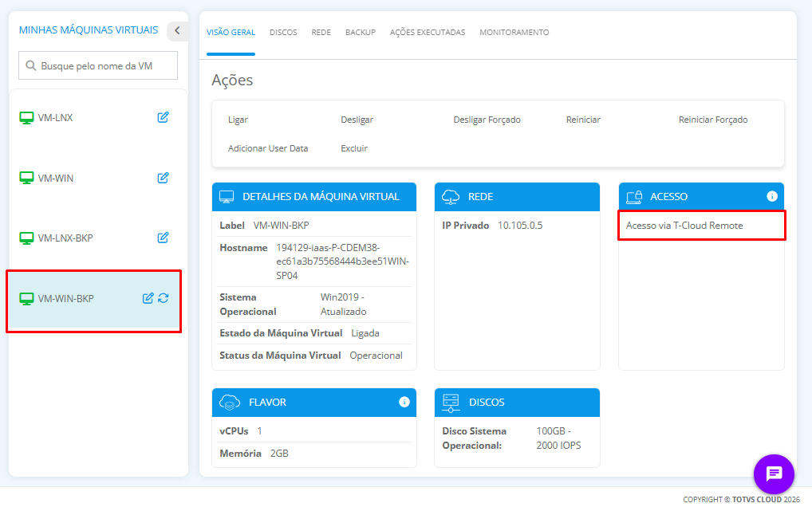Screen dimensions: 812x511
Task: Click the vCPUs value row
Action: tap(313, 430)
